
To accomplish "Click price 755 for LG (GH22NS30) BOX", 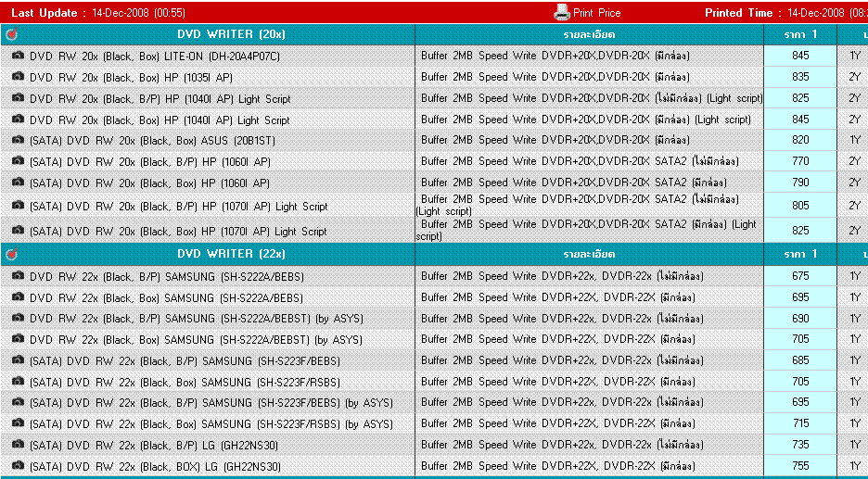I will (x=800, y=465).
